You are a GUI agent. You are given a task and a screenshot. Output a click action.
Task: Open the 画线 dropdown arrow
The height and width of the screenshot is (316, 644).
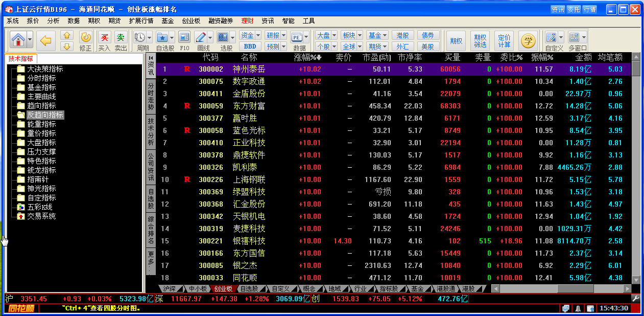pos(210,37)
